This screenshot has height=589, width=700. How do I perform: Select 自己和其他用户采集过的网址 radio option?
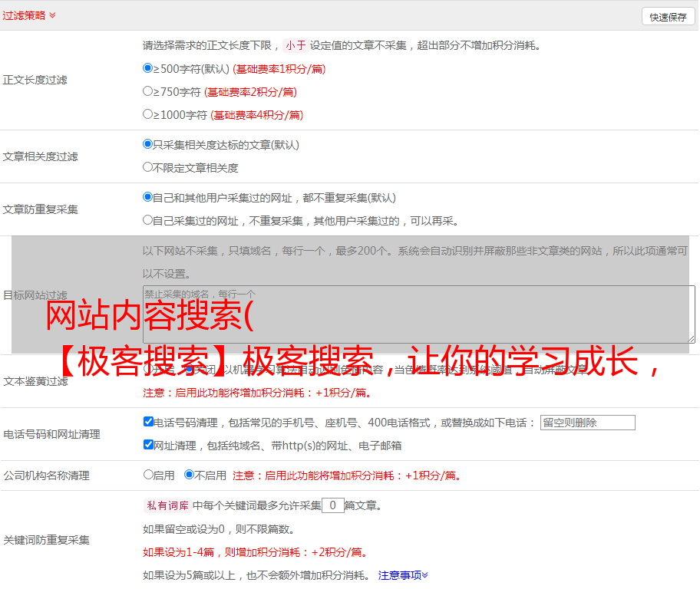[148, 197]
